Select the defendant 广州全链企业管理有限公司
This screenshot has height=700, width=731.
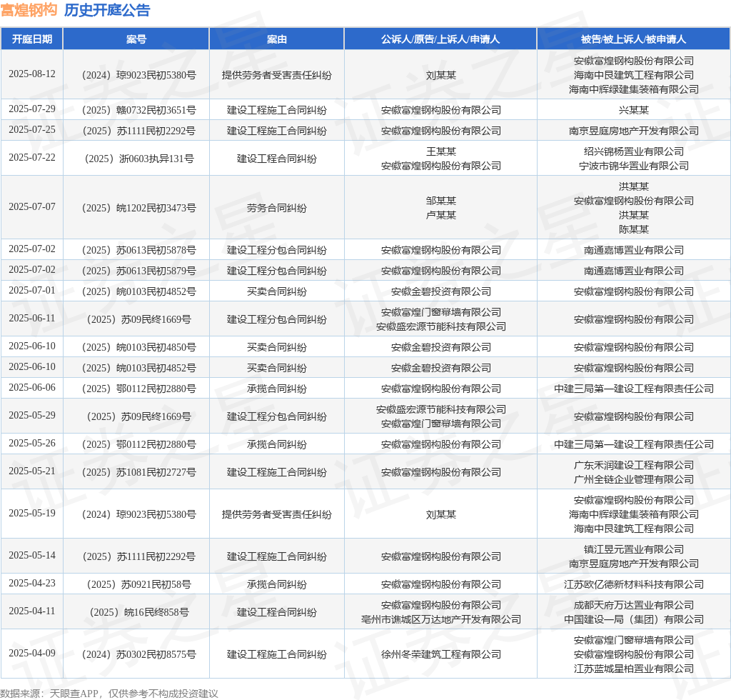tap(634, 479)
